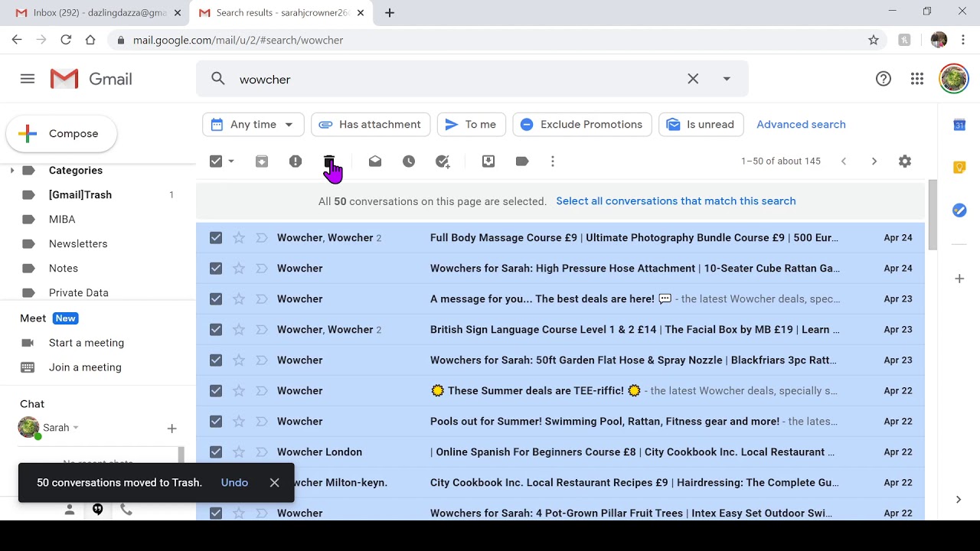The height and width of the screenshot is (551, 980).
Task: Open Sarah's chat status dropdown
Action: pos(76,428)
